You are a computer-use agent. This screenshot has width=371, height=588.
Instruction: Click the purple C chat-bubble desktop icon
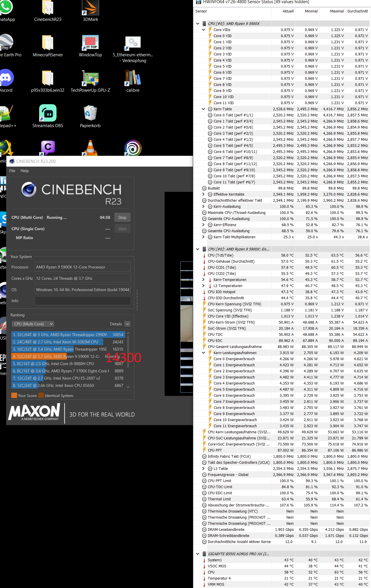point(48,148)
